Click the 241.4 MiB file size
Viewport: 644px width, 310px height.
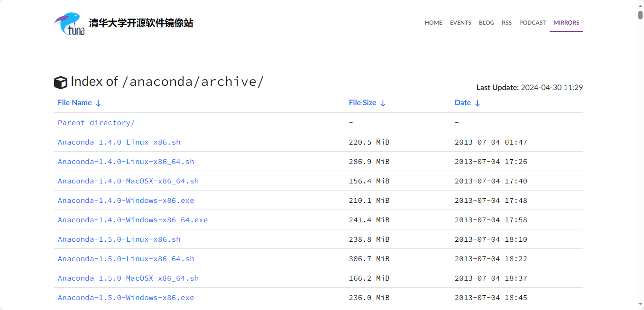369,220
